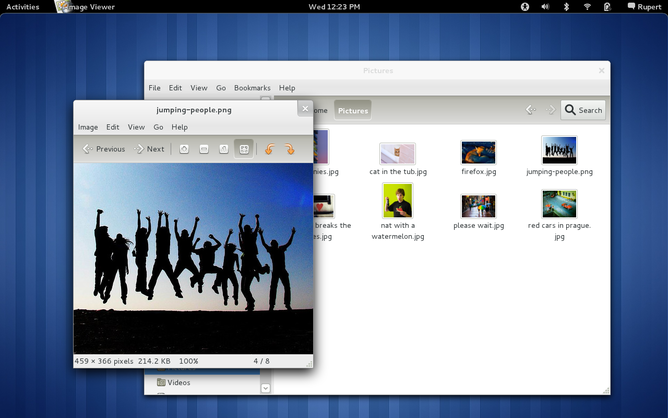
Task: Select the red cars in prague.jpg file
Action: 559,205
